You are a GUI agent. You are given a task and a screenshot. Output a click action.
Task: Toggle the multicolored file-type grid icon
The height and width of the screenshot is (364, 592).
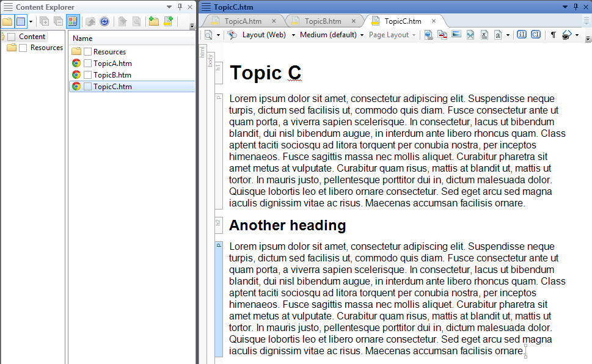pyautogui.click(x=73, y=21)
